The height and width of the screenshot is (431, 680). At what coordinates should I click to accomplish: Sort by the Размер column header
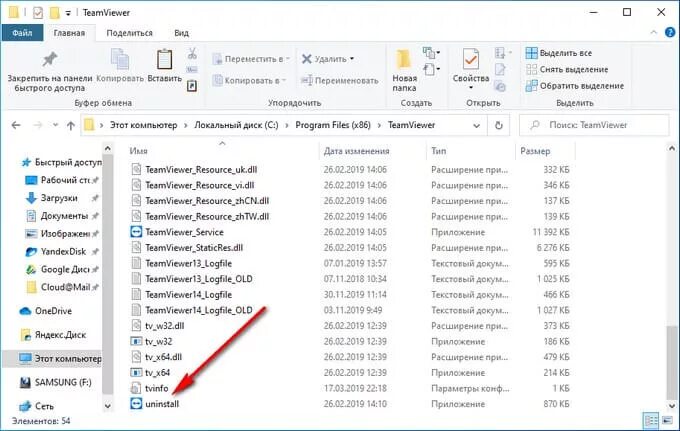pyautogui.click(x=535, y=151)
